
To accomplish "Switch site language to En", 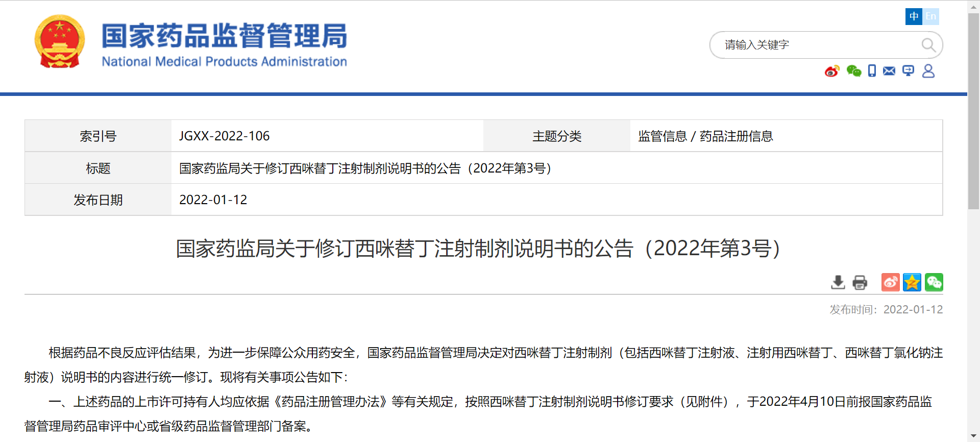I will point(931,16).
